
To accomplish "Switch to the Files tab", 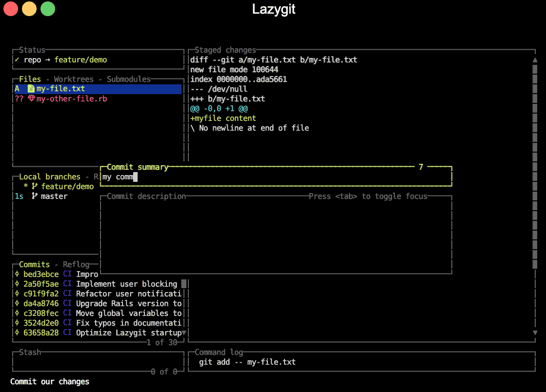I will pyautogui.click(x=30, y=79).
